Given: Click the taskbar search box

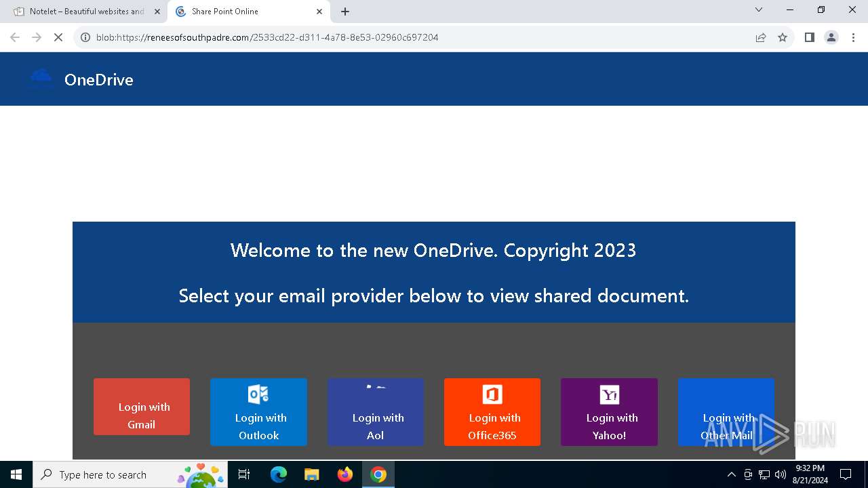Looking at the screenshot, I should (x=131, y=474).
